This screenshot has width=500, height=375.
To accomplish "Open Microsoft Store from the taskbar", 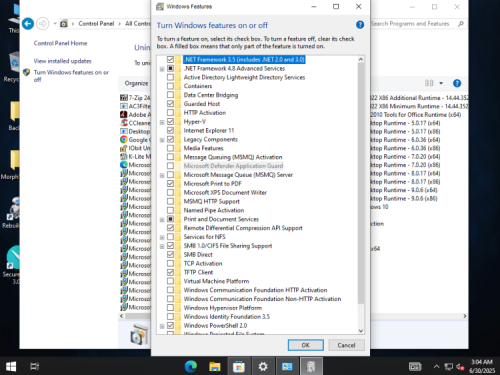I will tap(239, 367).
